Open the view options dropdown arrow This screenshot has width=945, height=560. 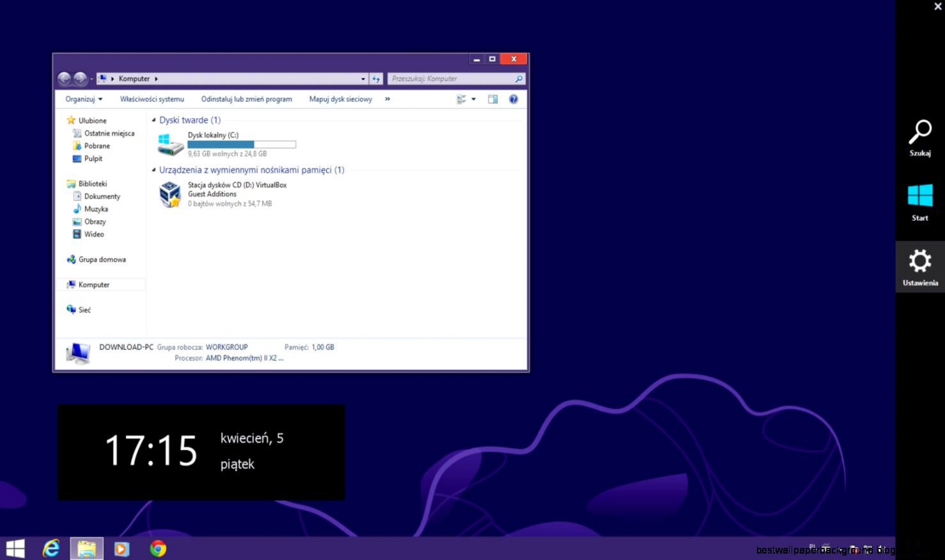474,99
